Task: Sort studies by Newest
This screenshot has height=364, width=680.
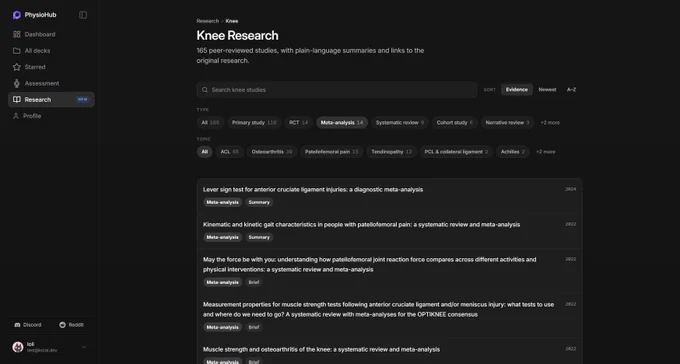Action: click(x=547, y=90)
